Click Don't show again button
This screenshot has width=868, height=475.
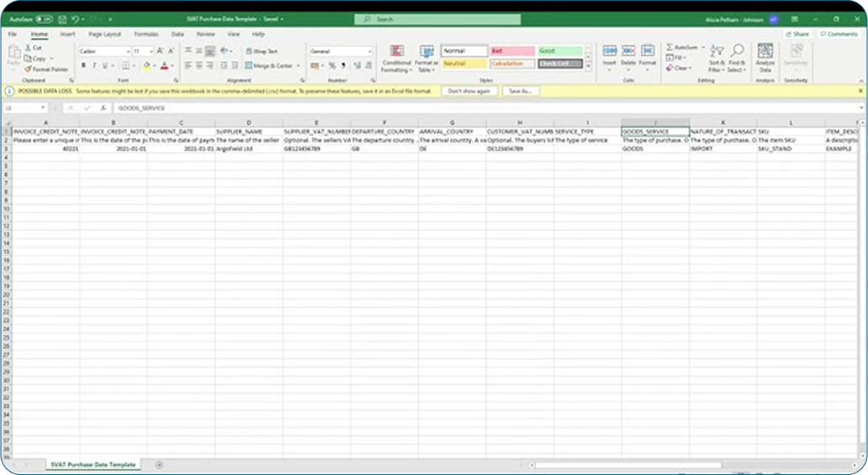point(468,91)
